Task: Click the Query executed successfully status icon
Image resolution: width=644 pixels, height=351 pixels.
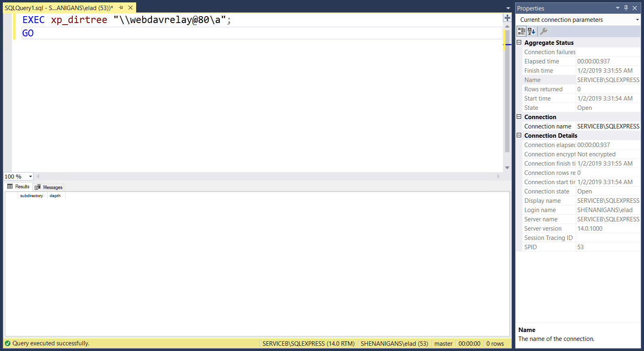Action: (8, 343)
